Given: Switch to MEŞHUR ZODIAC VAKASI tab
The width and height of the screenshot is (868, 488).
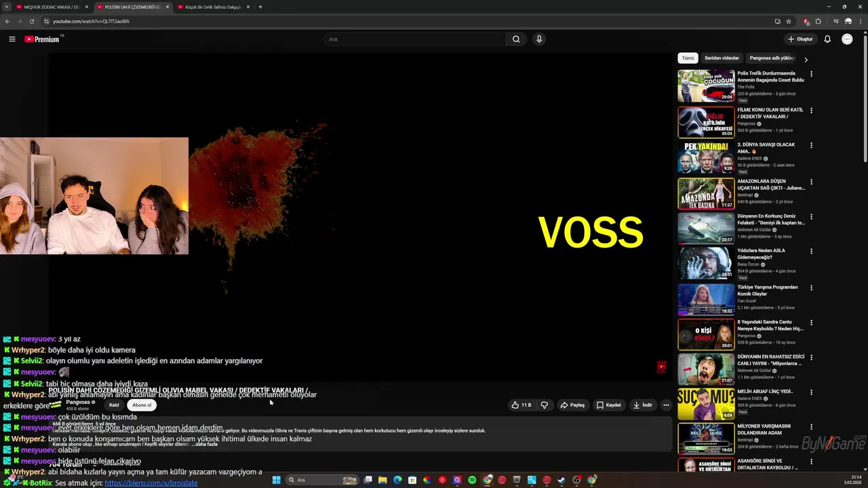Looking at the screenshot, I should click(x=51, y=7).
